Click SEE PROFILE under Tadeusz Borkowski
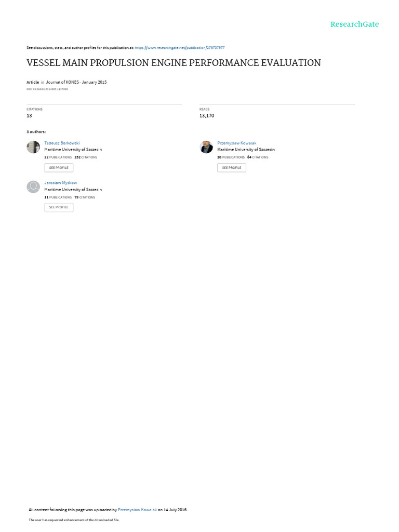The height and width of the screenshot is (532, 399). click(x=59, y=168)
